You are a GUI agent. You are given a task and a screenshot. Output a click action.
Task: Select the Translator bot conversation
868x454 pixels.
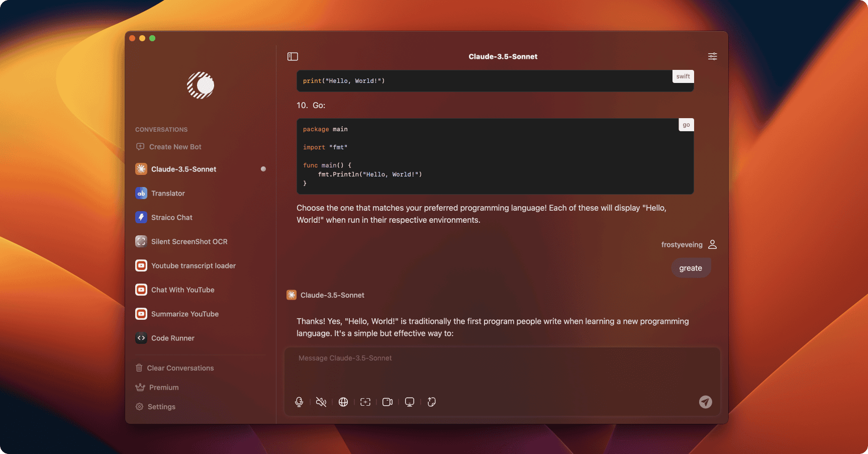[x=168, y=193]
